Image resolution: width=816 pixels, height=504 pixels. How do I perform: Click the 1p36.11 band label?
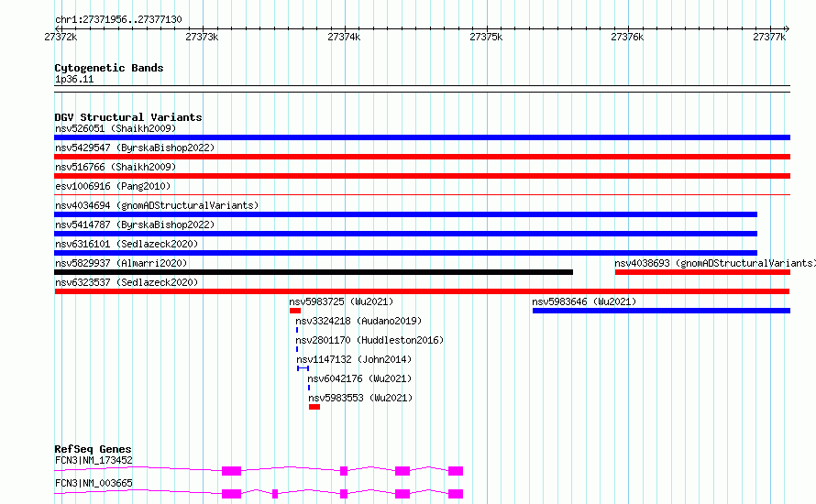(74, 79)
